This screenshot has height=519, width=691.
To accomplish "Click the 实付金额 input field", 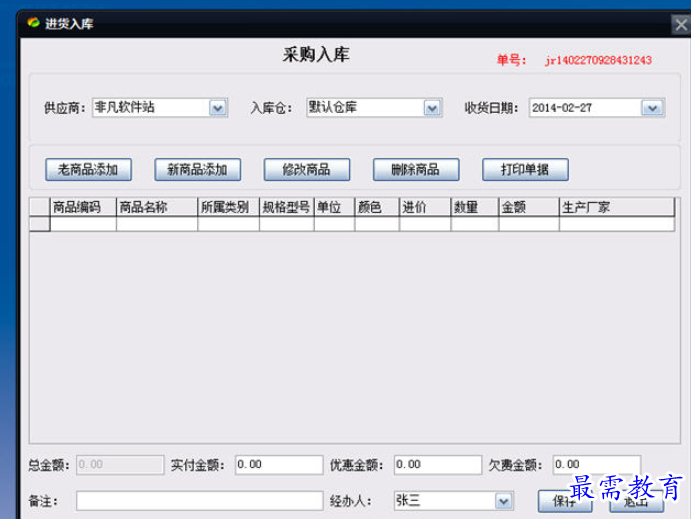I will tap(279, 465).
